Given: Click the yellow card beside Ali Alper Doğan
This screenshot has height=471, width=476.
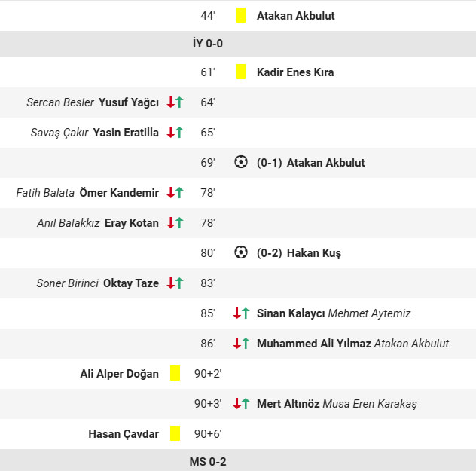Looking at the screenshot, I should point(175,373).
